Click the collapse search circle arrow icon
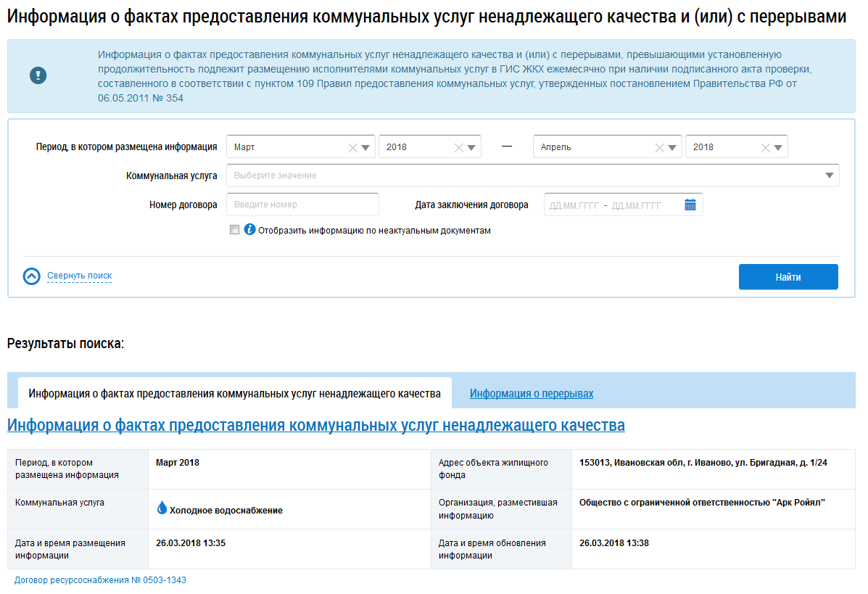Image resolution: width=868 pixels, height=594 pixels. pos(32,276)
